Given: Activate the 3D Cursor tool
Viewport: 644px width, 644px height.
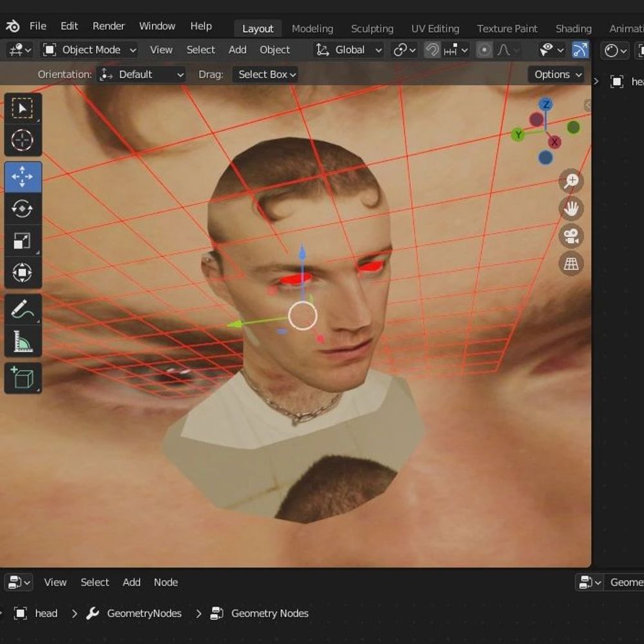Looking at the screenshot, I should [23, 140].
